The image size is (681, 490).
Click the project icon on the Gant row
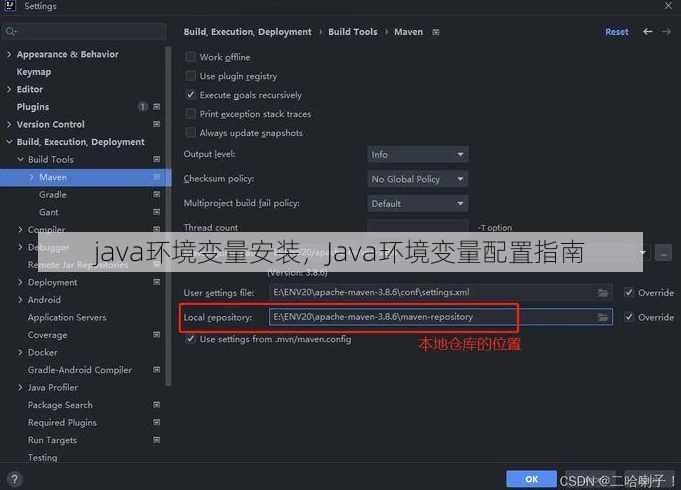(157, 212)
